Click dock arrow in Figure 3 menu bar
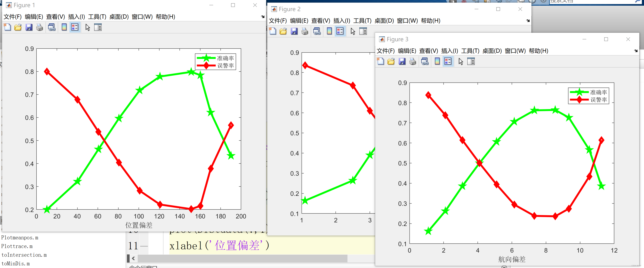The image size is (644, 268). click(636, 51)
